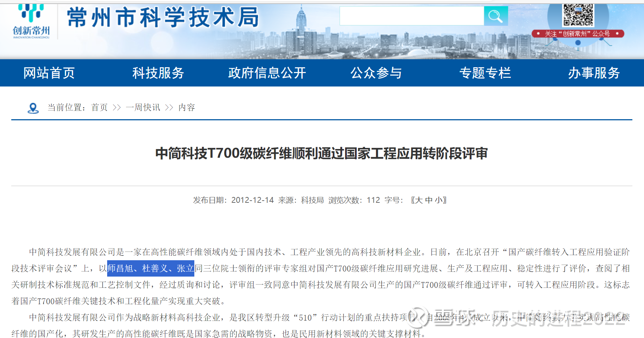Set font size to 中
The image size is (644, 338).
429,200
